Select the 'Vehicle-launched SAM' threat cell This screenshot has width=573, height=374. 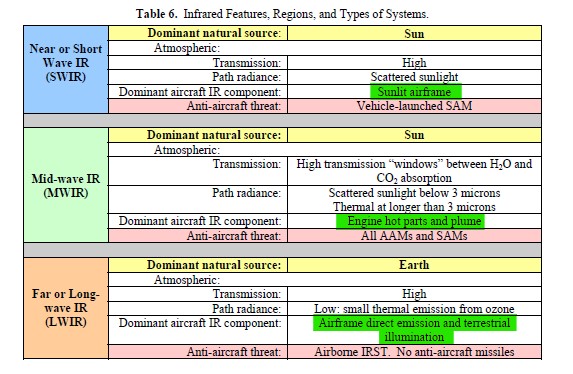(x=414, y=106)
